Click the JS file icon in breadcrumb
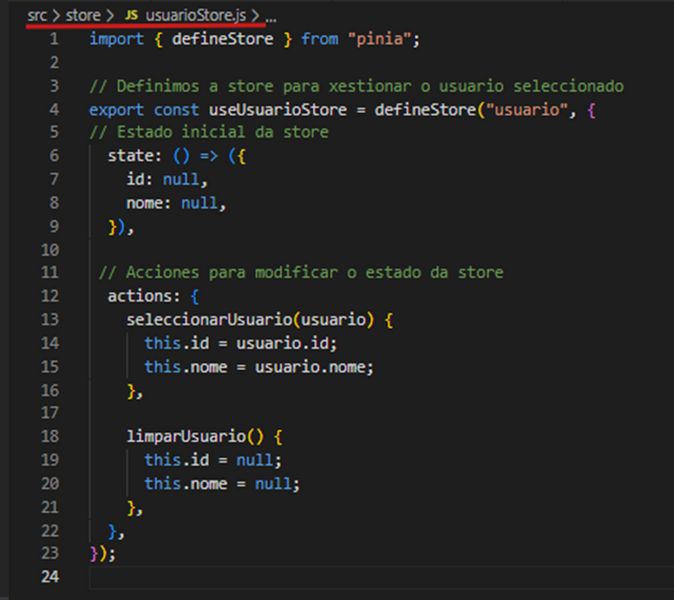Screen dimensions: 674x600 click(132, 16)
